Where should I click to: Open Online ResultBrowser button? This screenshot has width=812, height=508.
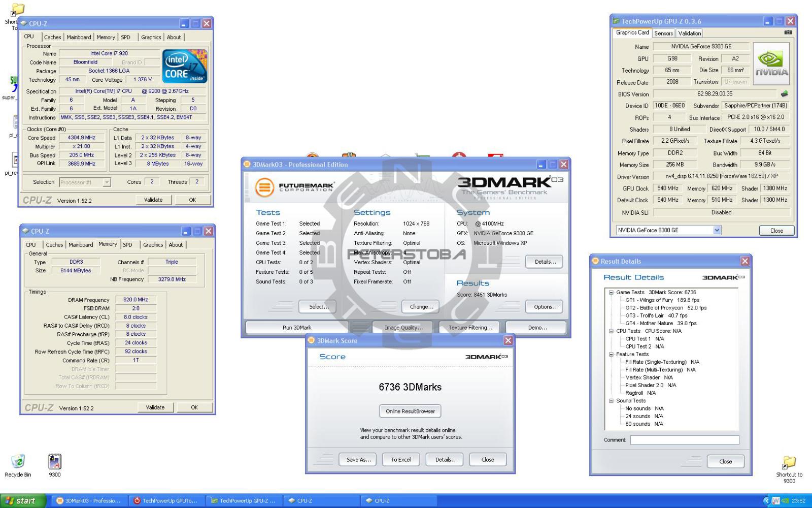point(410,411)
